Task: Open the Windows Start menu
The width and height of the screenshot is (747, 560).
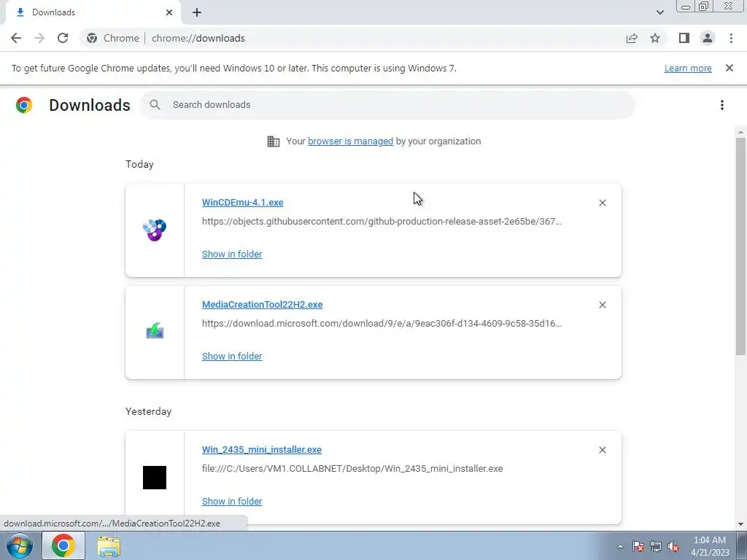Action: point(20,545)
